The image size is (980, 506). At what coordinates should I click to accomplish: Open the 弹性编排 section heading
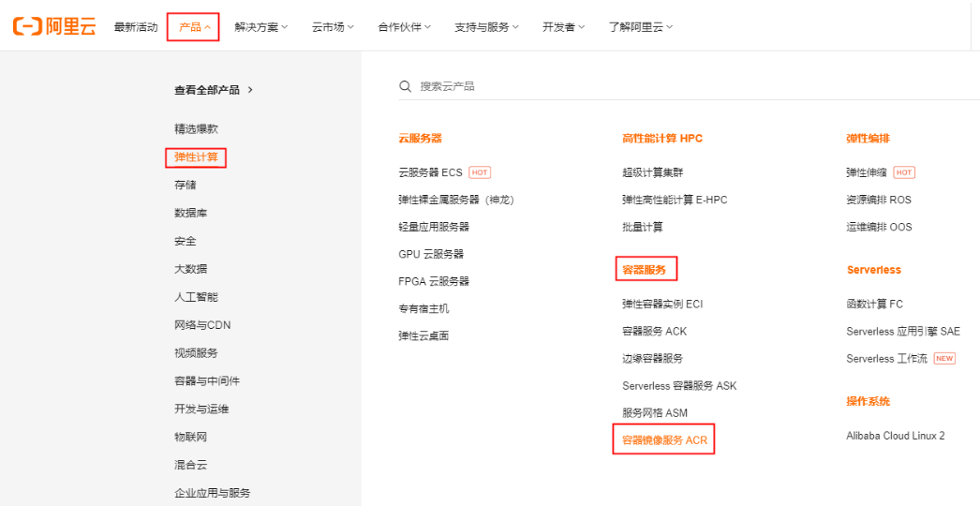click(869, 139)
